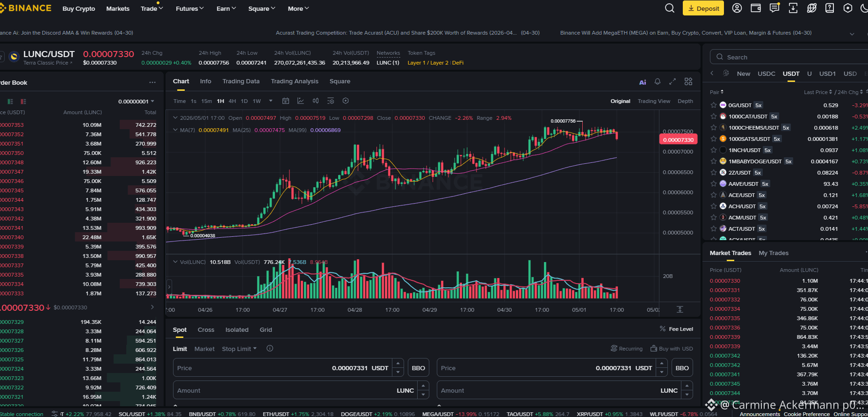
Task: Open the chart display settings icon
Action: point(331,101)
